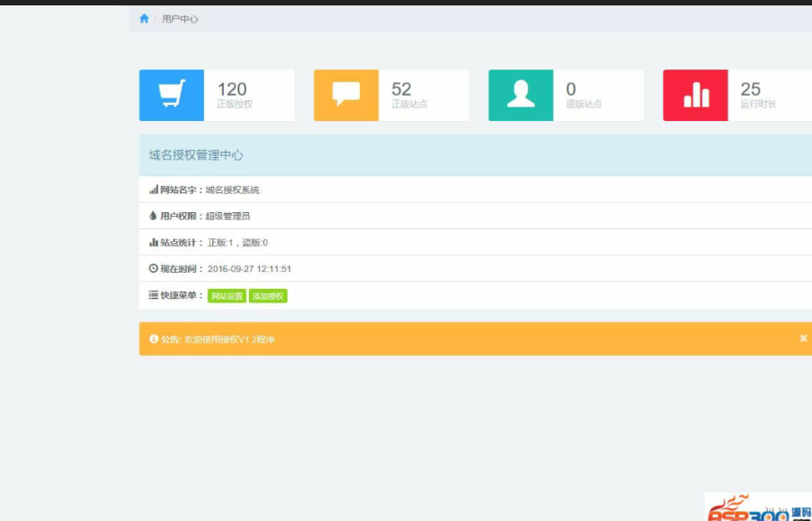Viewport: 812px width, 521px height.
Task: Click the droplet icon beside 用户权限
Action: click(x=152, y=216)
